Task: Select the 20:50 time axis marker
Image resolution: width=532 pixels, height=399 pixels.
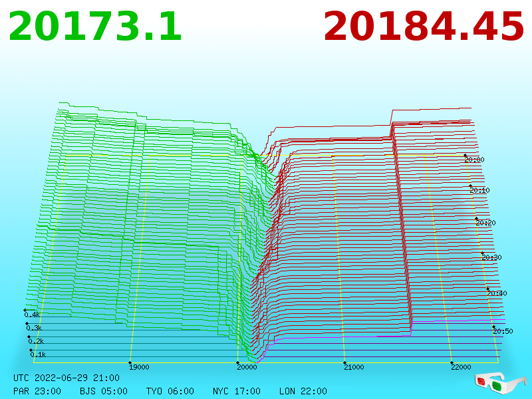Action: 503,331
